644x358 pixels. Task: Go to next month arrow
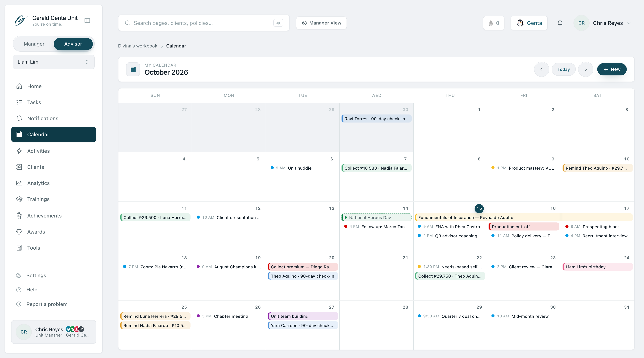tap(586, 69)
